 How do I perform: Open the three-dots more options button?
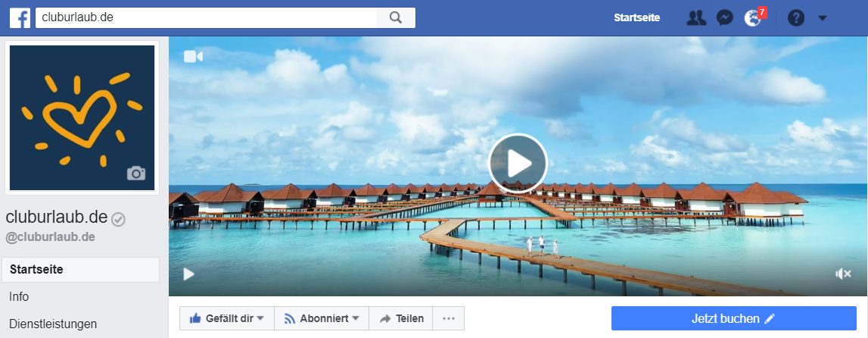coord(448,318)
